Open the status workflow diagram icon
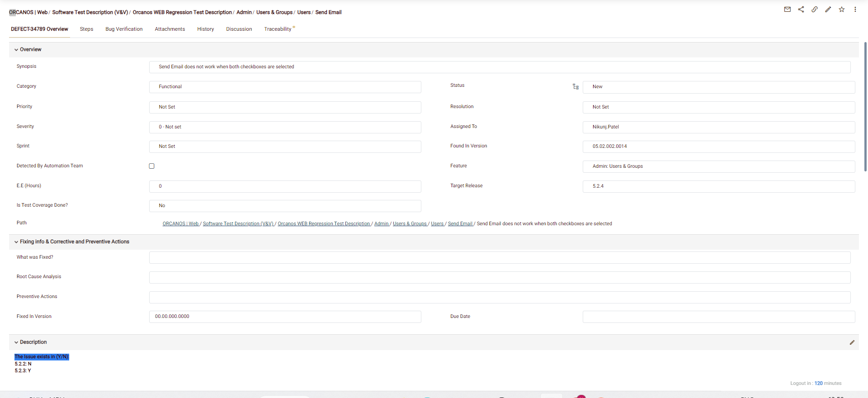Screen dimensions: 868x398 coord(576,87)
